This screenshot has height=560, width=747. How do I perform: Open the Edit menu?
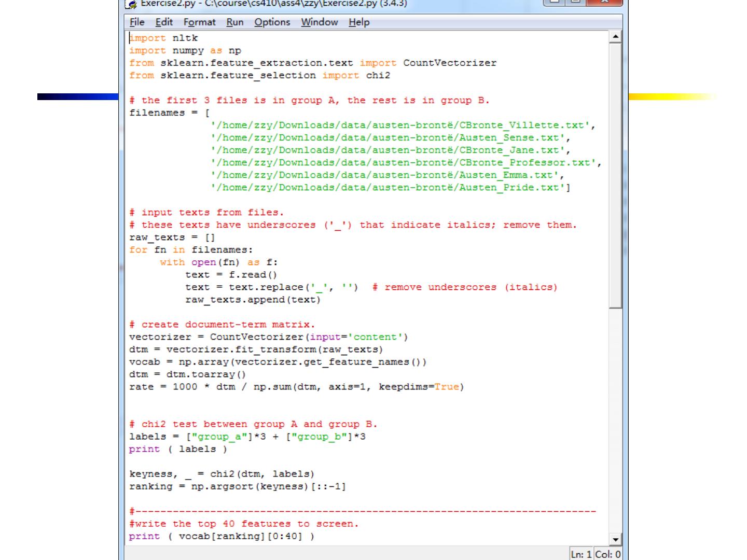click(x=164, y=22)
